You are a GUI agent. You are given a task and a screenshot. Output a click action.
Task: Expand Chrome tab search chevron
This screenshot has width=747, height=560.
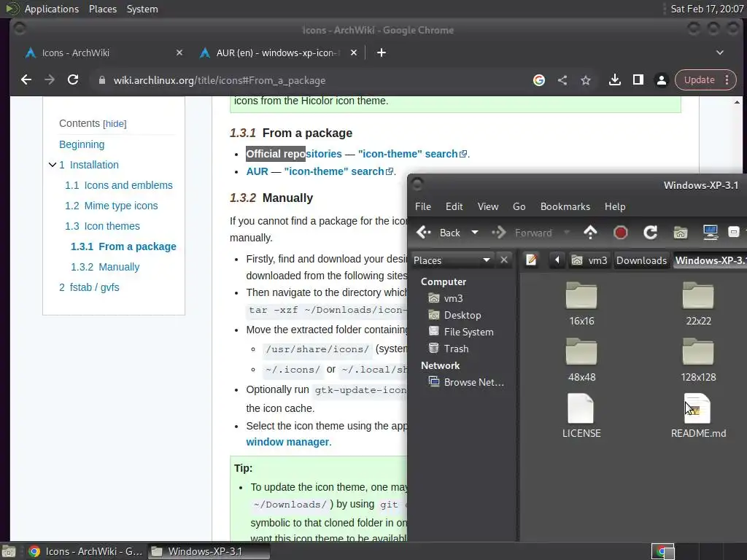click(720, 52)
